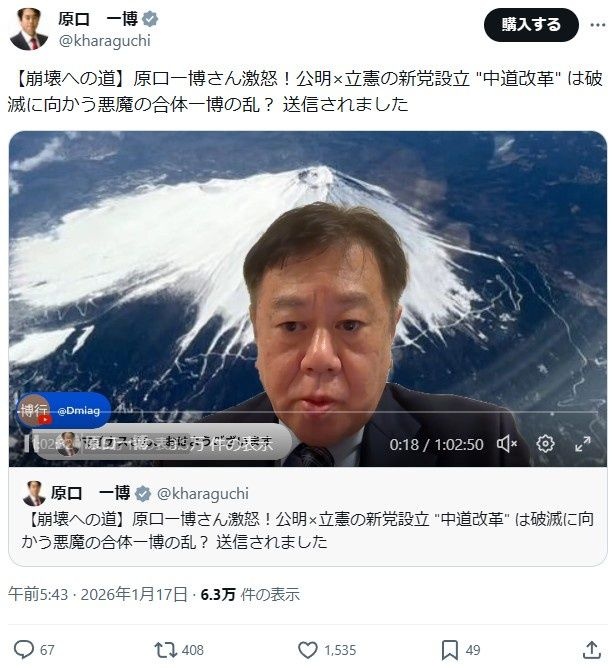615x668 pixels.
Task: Click the post timestamp 午前5:43 · 2026年1月17日
Action: [x=98, y=594]
